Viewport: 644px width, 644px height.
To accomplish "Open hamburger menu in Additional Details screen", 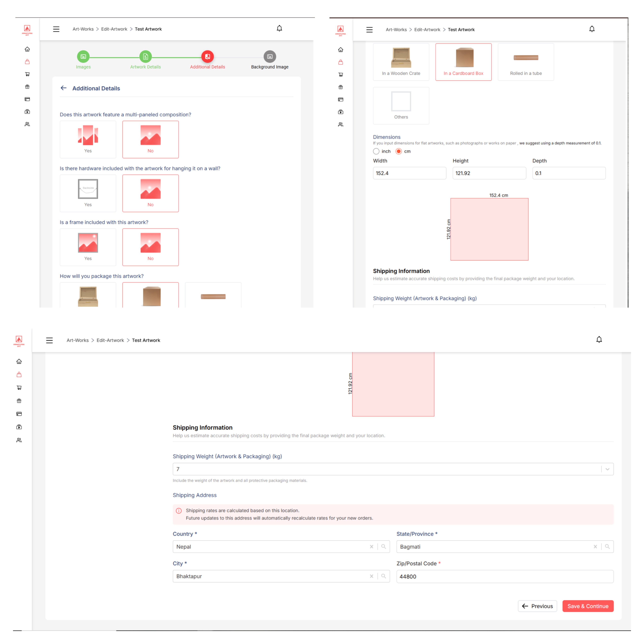I will coord(56,29).
